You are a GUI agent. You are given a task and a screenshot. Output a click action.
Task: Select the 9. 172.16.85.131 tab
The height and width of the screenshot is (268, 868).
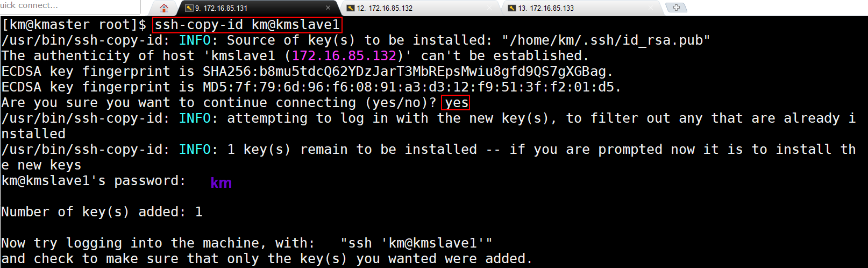tap(258, 8)
